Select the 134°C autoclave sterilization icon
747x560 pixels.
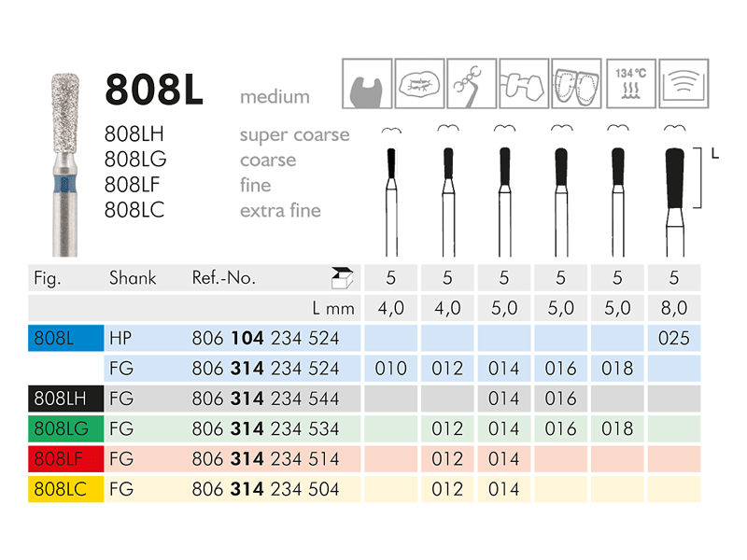click(x=631, y=84)
